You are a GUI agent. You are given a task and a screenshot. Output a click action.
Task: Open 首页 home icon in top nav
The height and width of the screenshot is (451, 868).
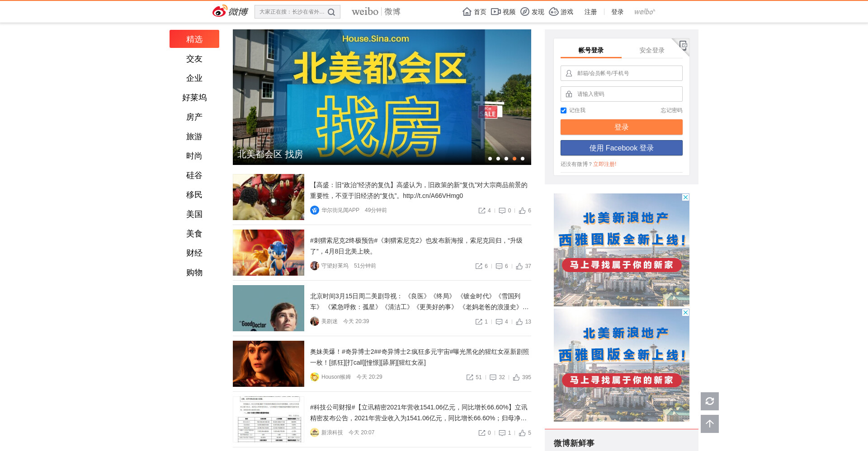[x=467, y=12]
